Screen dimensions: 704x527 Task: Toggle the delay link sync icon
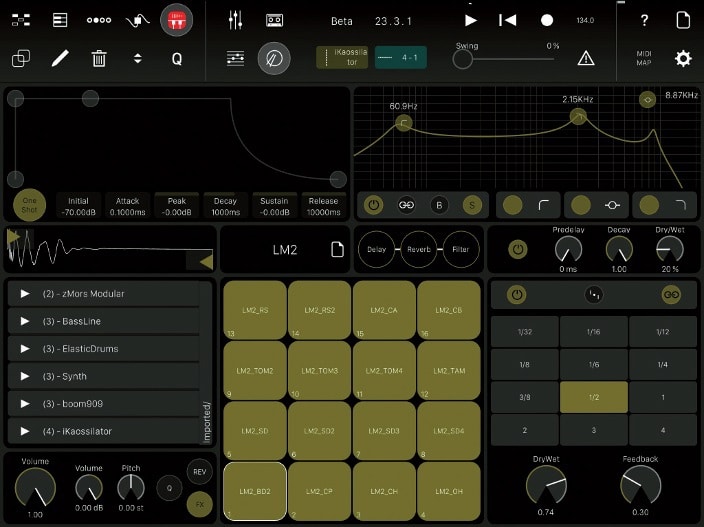click(671, 295)
